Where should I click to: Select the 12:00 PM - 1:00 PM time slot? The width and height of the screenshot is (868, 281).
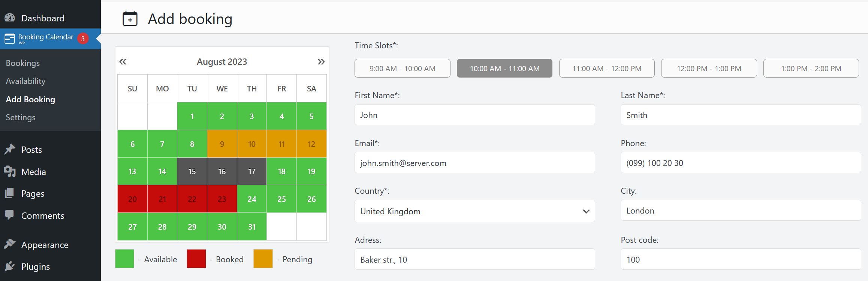point(709,68)
